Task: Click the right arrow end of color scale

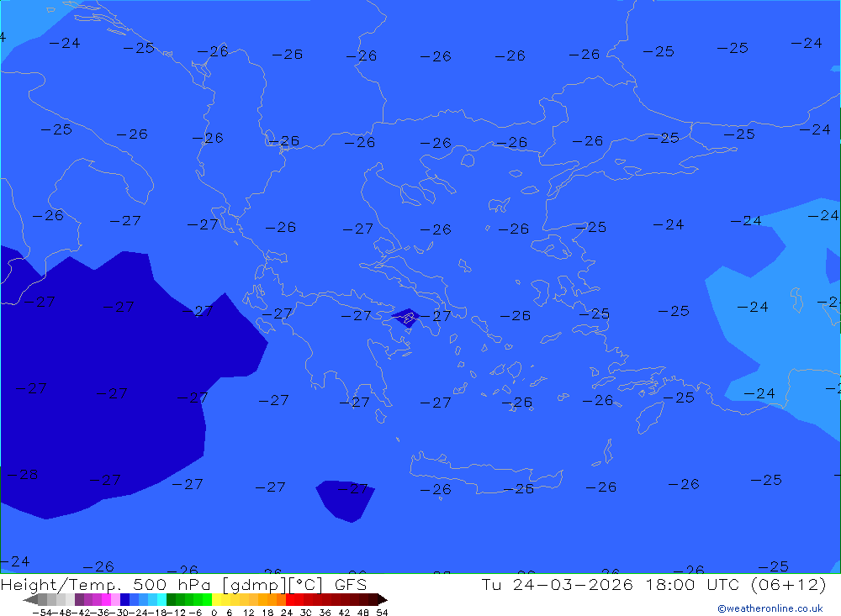Action: coord(383,600)
